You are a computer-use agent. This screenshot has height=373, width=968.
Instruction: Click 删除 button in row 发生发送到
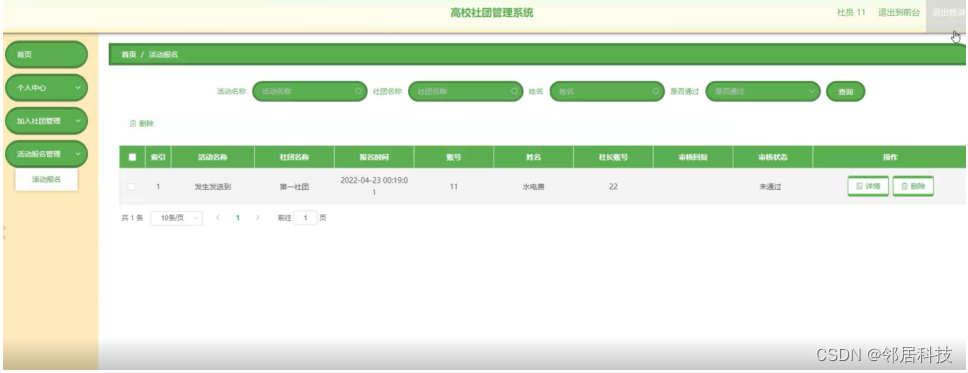click(913, 186)
